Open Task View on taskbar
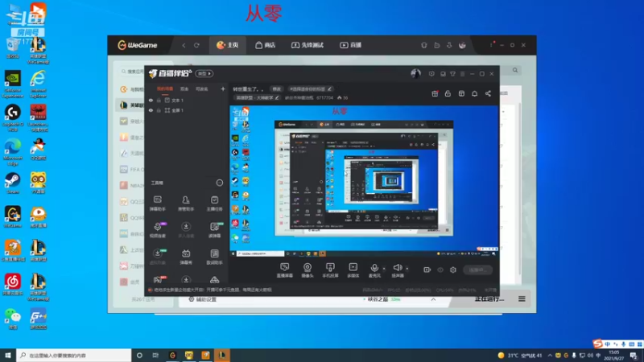The width and height of the screenshot is (644, 362). tap(155, 355)
